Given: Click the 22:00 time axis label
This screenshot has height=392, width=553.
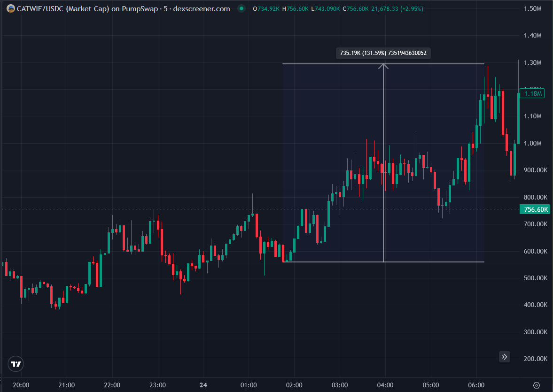Looking at the screenshot, I should (x=112, y=385).
